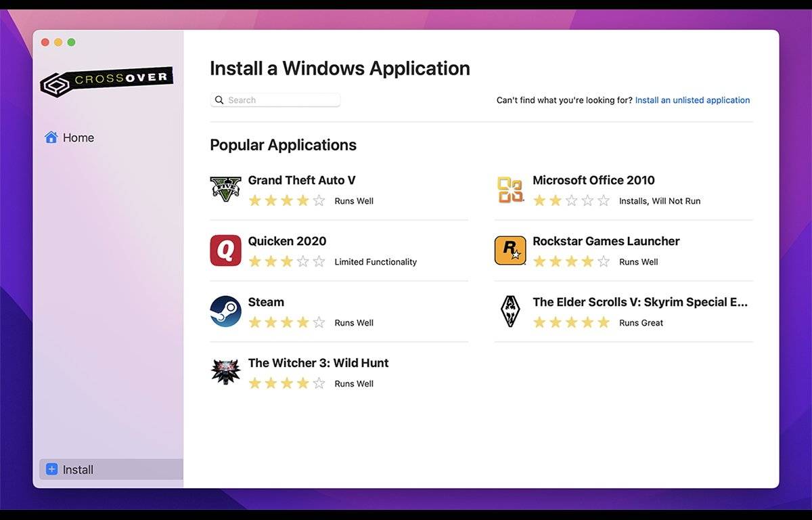The image size is (812, 520).
Task: Select the Microsoft Office 2010 icon
Action: tap(510, 190)
